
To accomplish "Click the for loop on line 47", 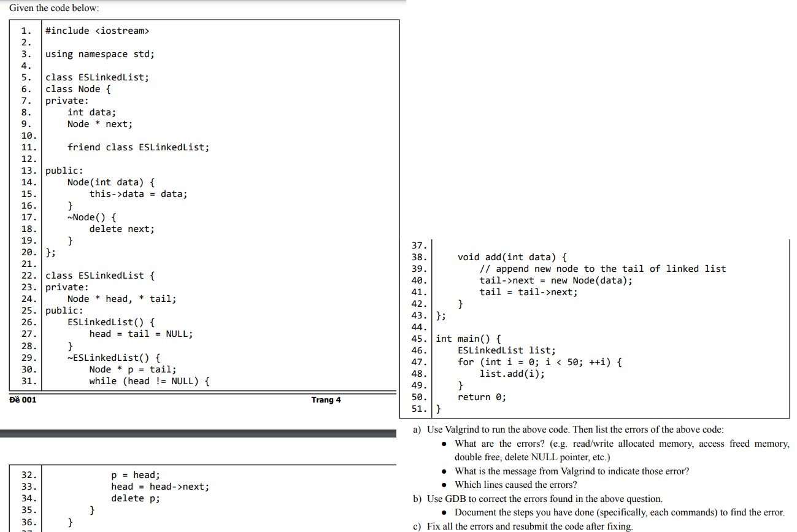I will (x=541, y=362).
